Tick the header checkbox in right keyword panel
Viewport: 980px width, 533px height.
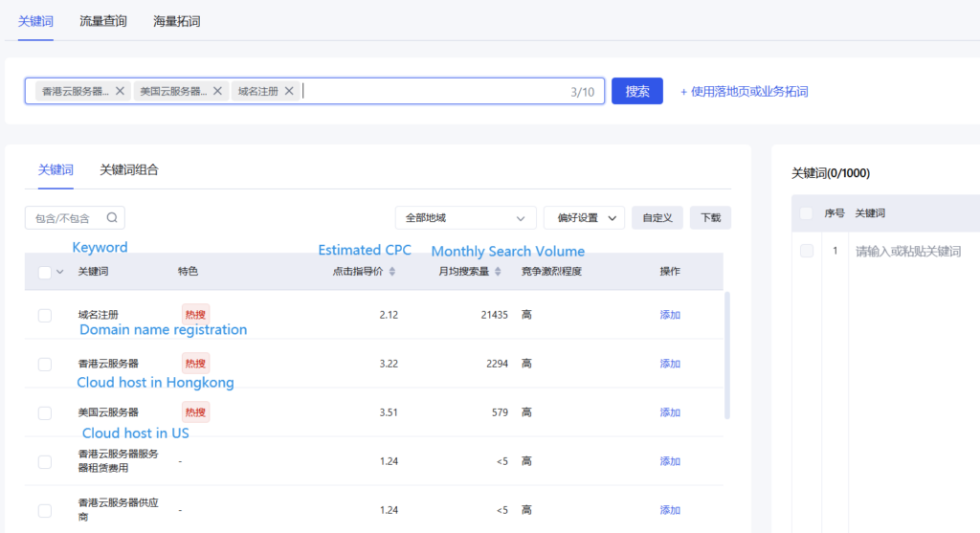coord(806,213)
